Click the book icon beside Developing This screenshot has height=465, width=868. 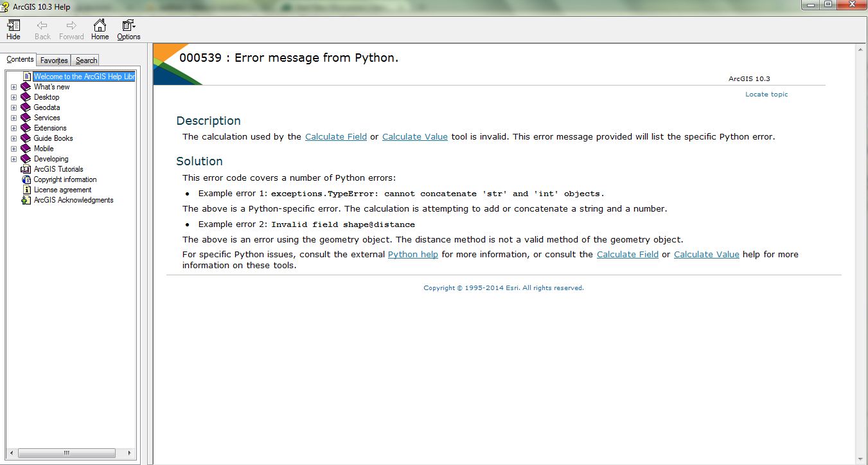[26, 159]
